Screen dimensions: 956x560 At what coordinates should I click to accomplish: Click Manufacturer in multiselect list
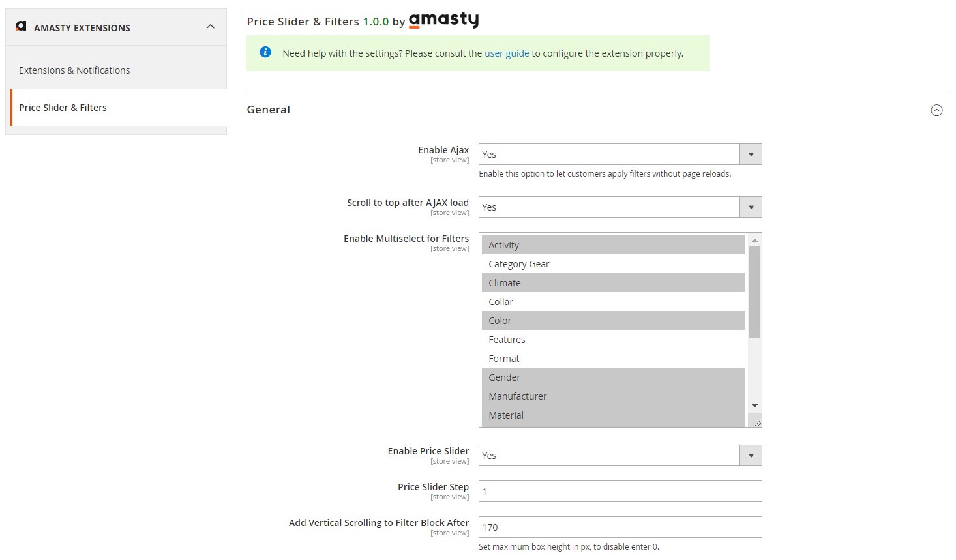pos(518,396)
